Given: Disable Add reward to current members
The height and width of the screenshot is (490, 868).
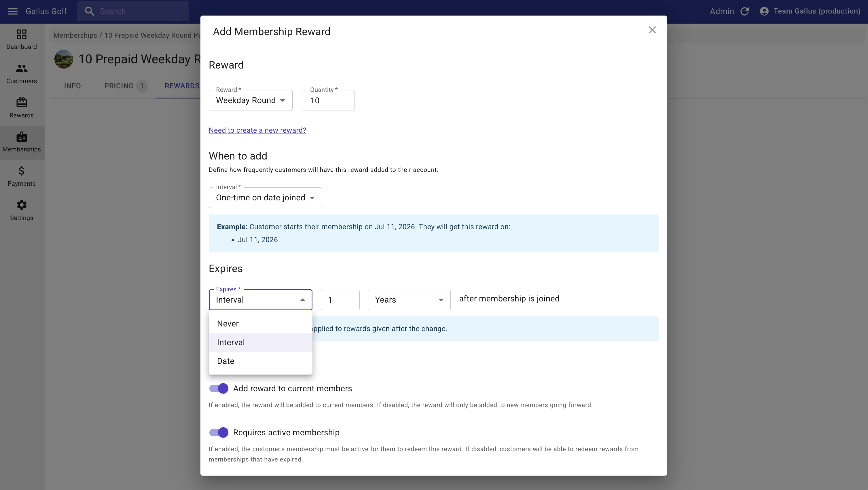Looking at the screenshot, I should coord(219,388).
